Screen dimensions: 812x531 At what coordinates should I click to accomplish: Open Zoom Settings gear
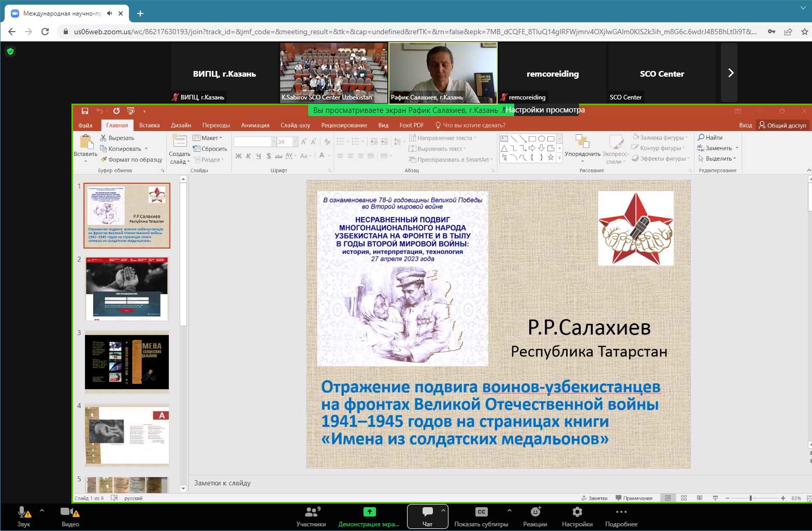pyautogui.click(x=577, y=516)
